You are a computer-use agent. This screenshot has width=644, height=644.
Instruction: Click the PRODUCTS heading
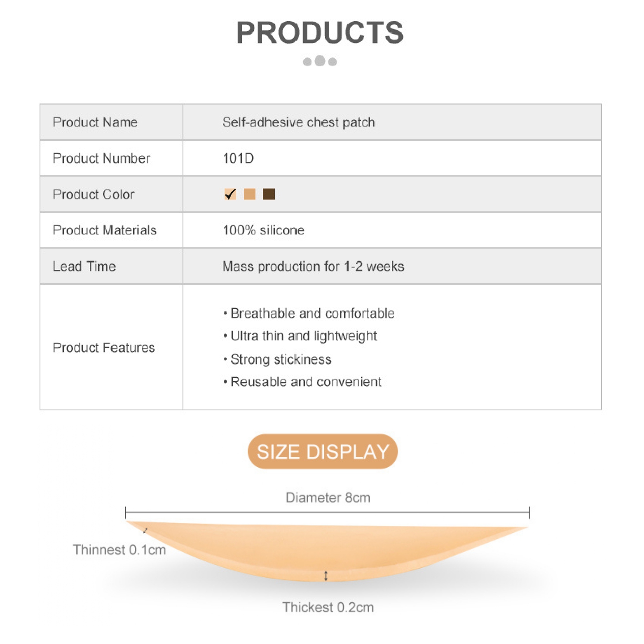coord(320,33)
